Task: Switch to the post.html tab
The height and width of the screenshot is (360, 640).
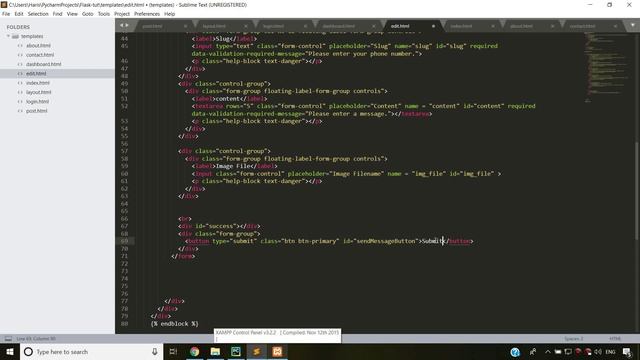Action: click(x=153, y=26)
